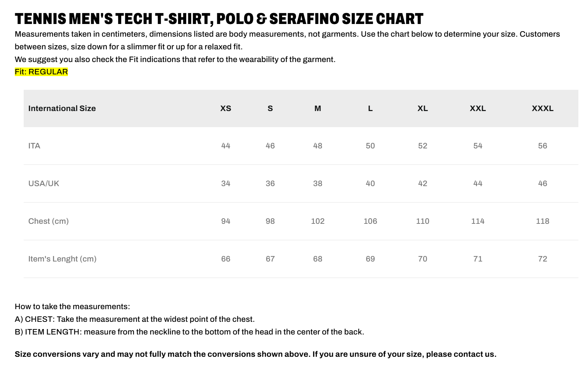Click the CHEST measurement instruction line

click(x=135, y=319)
